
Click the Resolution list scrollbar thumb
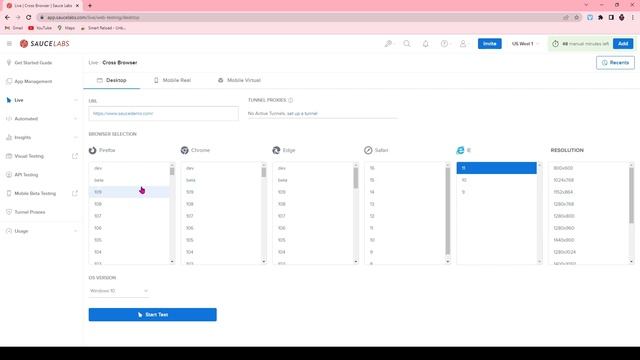click(x=631, y=196)
